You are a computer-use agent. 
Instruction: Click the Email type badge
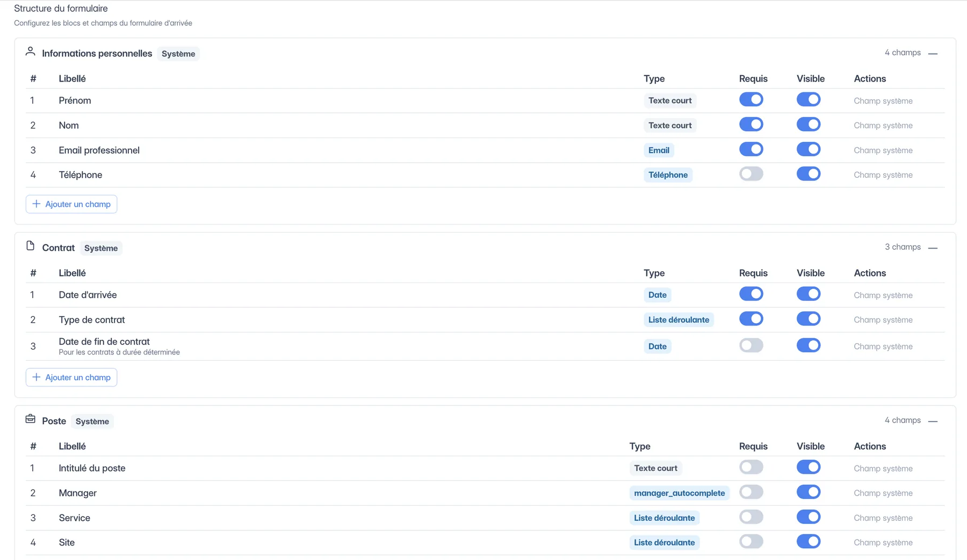click(659, 150)
